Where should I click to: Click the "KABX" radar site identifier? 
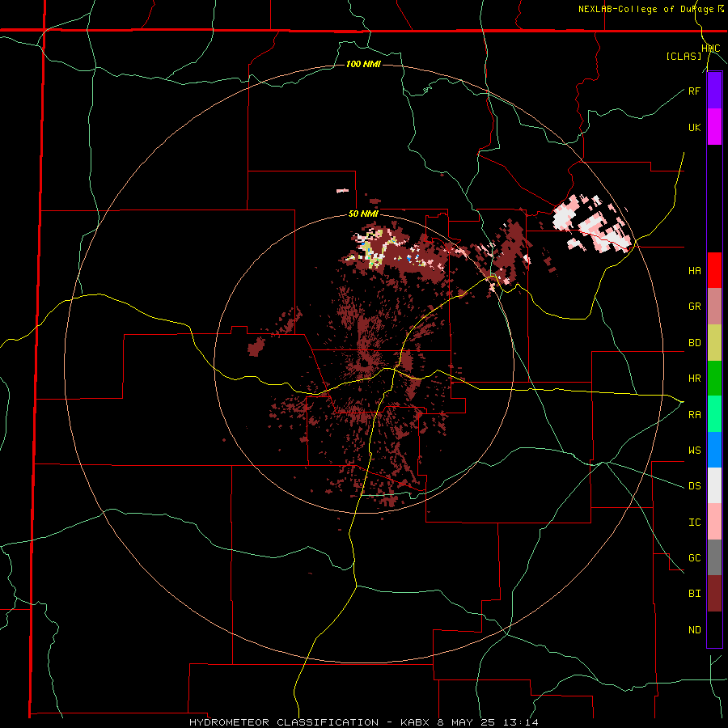[415, 722]
